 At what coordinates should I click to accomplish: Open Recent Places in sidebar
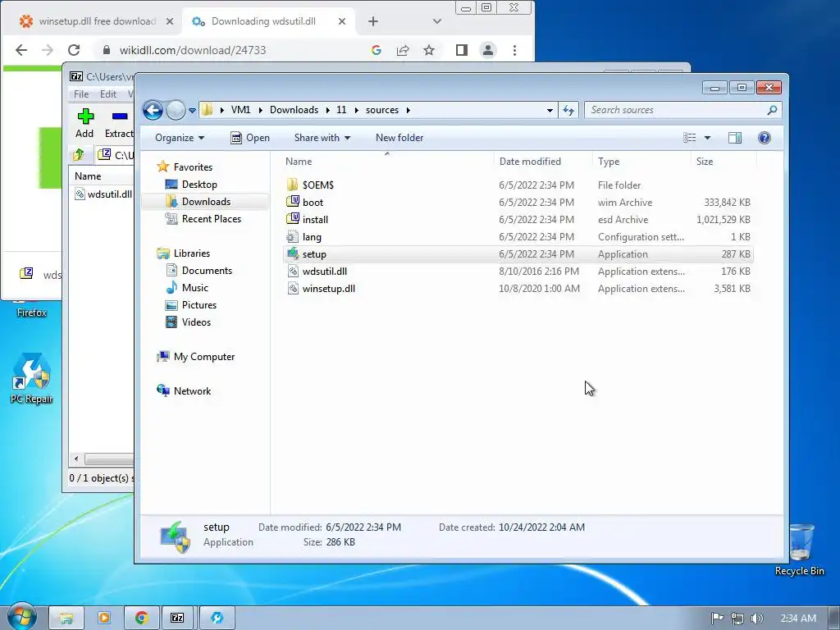click(x=211, y=218)
